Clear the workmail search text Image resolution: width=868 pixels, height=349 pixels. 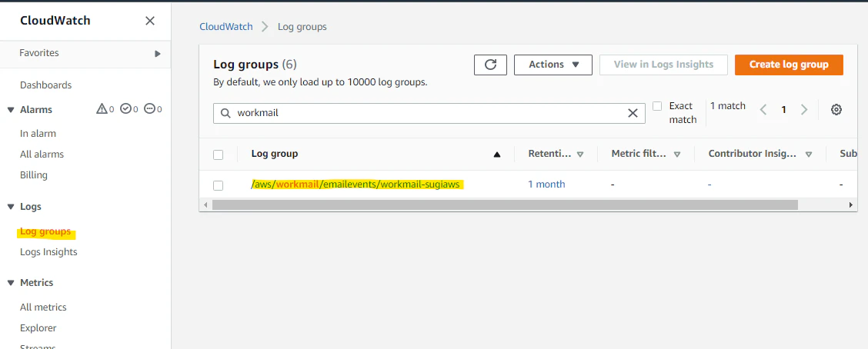(633, 113)
